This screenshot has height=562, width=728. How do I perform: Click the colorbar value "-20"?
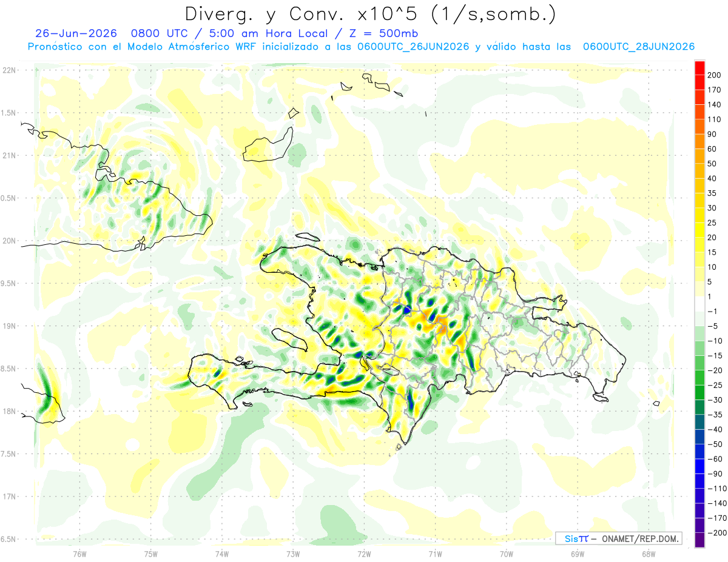pos(715,370)
